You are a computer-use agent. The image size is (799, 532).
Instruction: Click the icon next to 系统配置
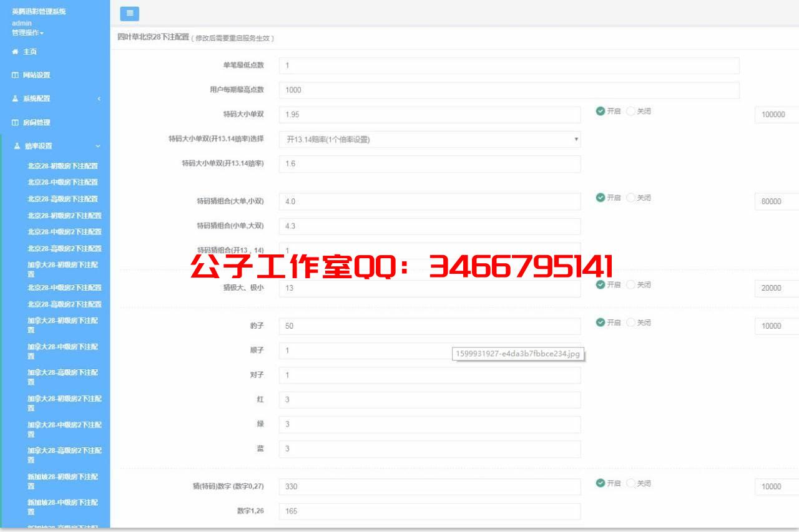[x=15, y=99]
